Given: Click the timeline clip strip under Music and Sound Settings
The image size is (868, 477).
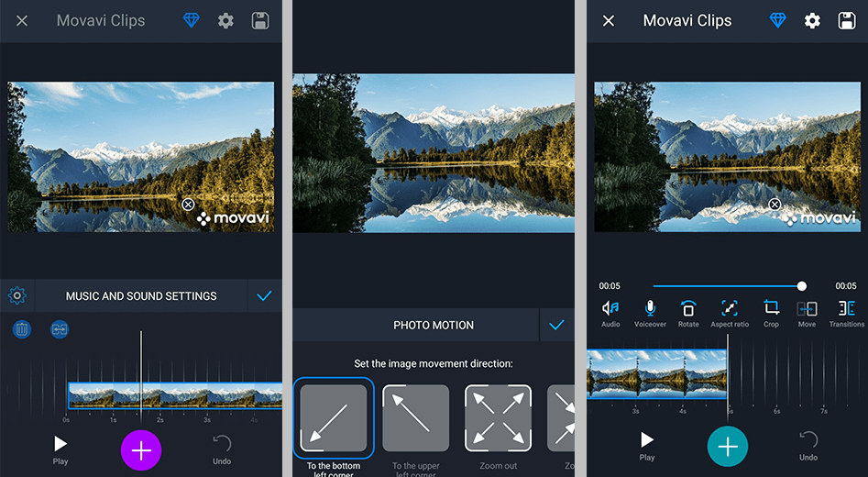Looking at the screenshot, I should tap(174, 395).
